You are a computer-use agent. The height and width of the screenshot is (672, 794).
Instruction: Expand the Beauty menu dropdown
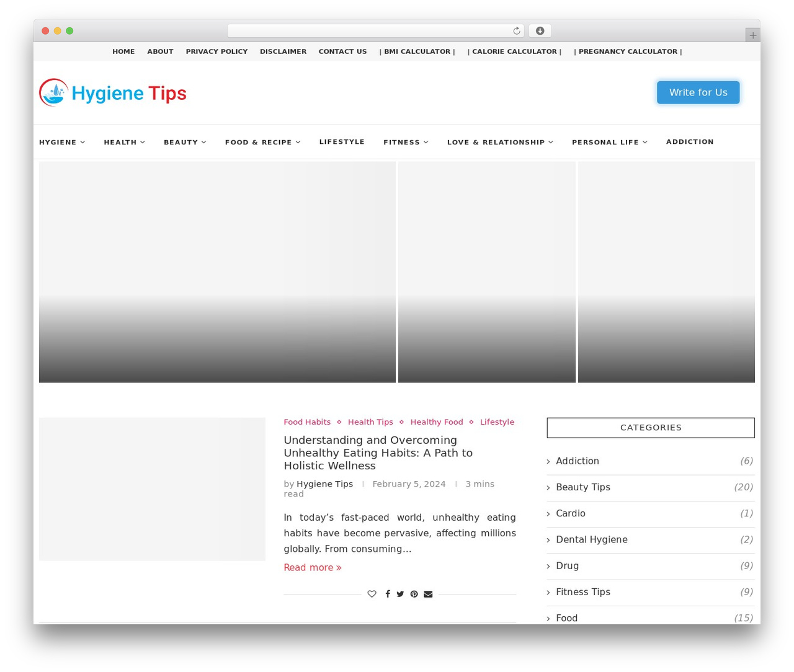pyautogui.click(x=185, y=143)
